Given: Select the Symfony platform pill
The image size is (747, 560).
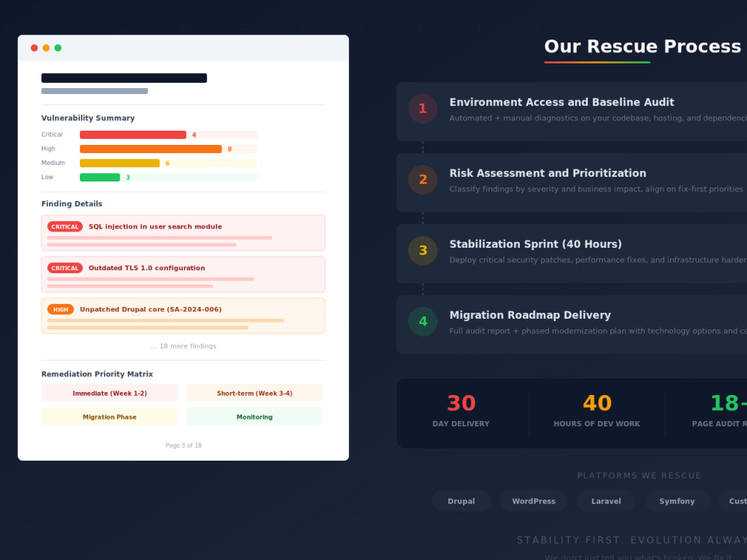Looking at the screenshot, I should pyautogui.click(x=677, y=501).
